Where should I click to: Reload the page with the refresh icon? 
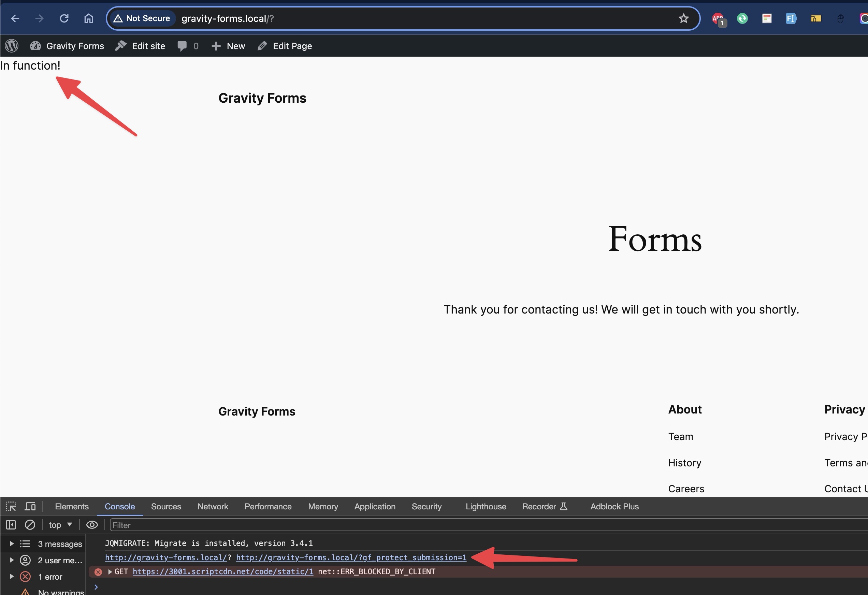click(x=64, y=18)
